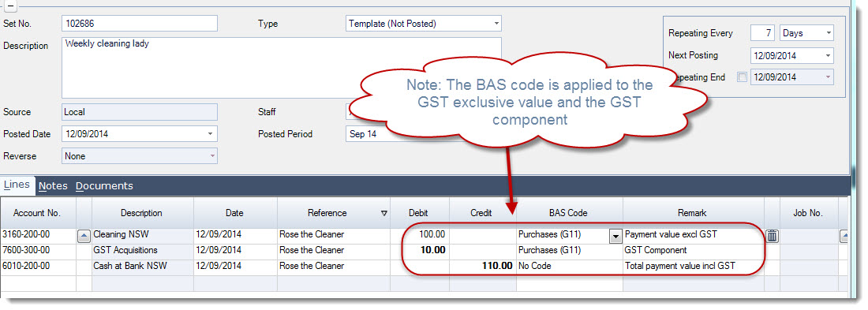The width and height of the screenshot is (868, 310).
Task: Click remark Payment value excl GST
Action: 693,235
